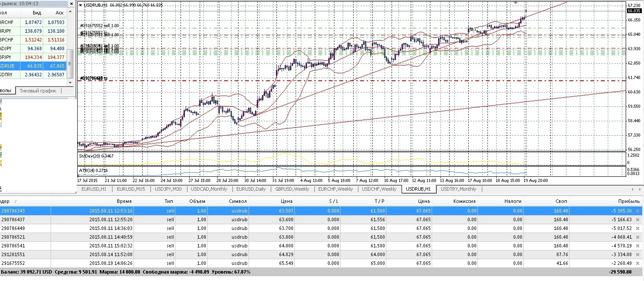The width and height of the screenshot is (644, 281).
Task: Click the current price label 66.835
Action: point(634,11)
